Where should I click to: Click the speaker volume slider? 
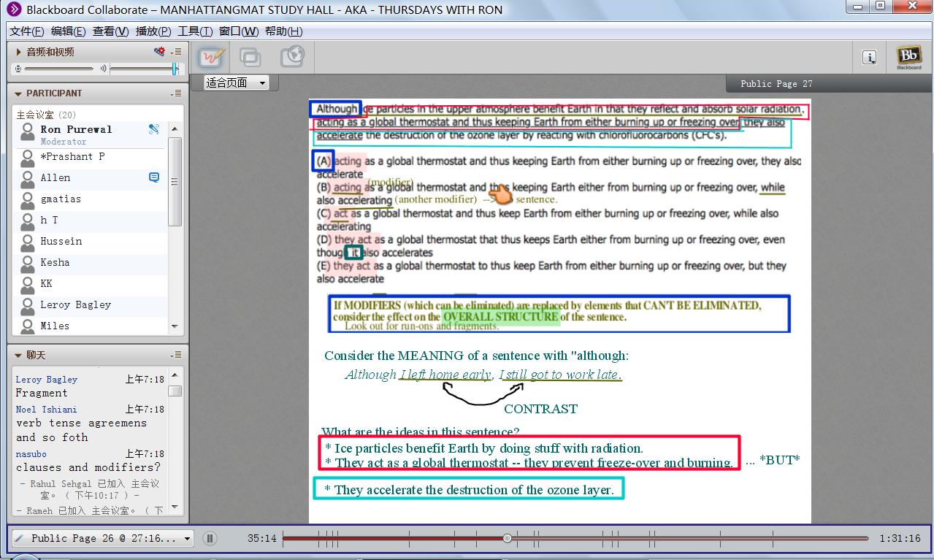pyautogui.click(x=144, y=68)
